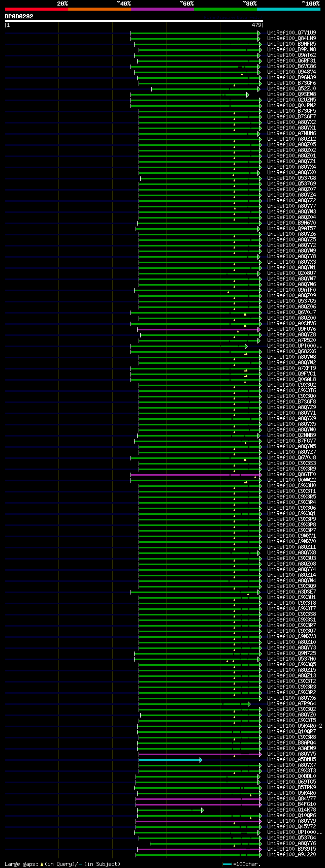Select the UniRef100_B7SGF8 entry

pyautogui.click(x=291, y=401)
